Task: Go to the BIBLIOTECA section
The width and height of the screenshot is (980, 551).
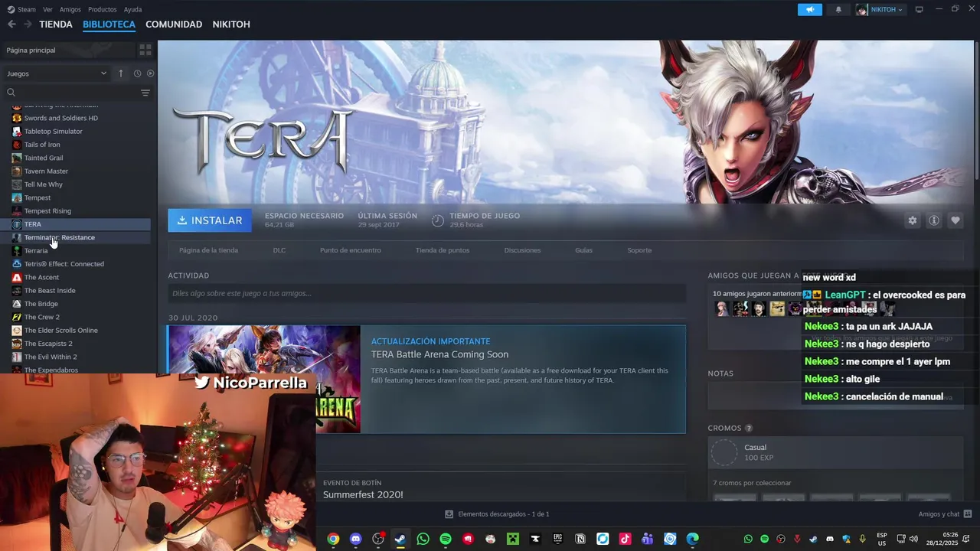Action: 109,24
